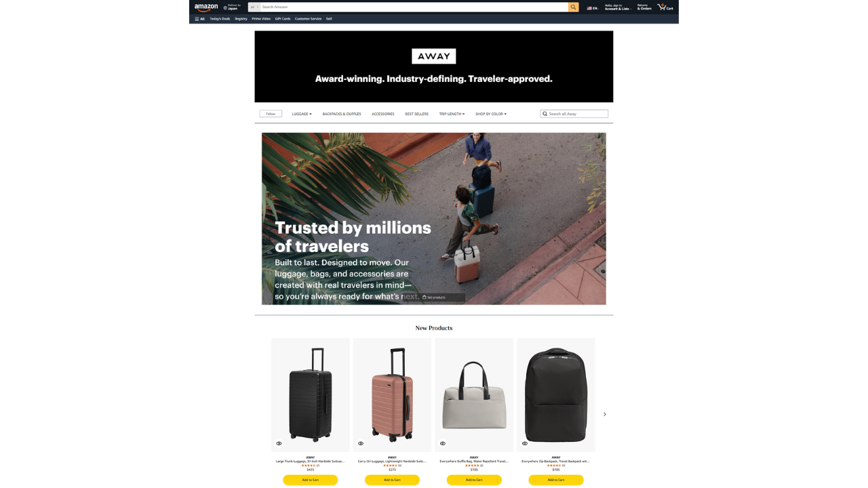Image resolution: width=868 pixels, height=488 pixels.
Task: Click the Search Amazon input field
Action: pyautogui.click(x=414, y=7)
